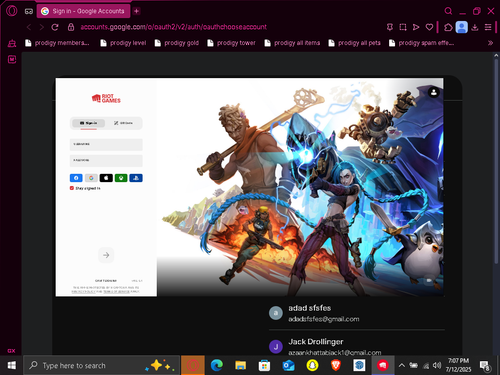
Task: Open the GX Control gamepad icon
Action: 29,11
